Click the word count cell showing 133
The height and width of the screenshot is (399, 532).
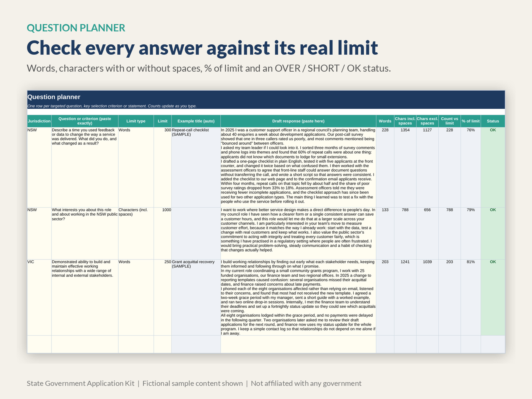(385, 233)
